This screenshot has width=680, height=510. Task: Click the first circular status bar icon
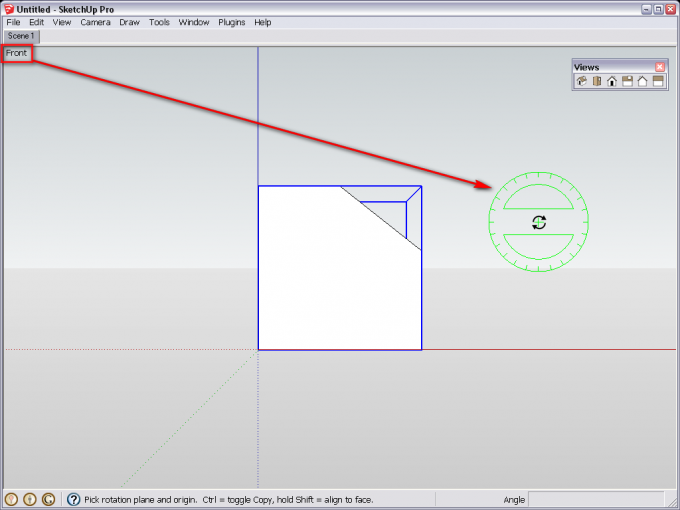(x=12, y=499)
